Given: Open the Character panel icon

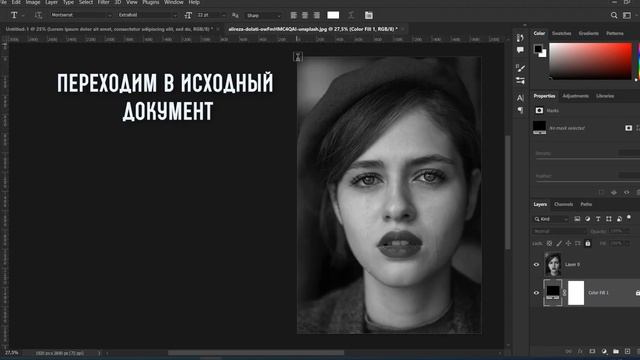Looking at the screenshot, I should [520, 98].
